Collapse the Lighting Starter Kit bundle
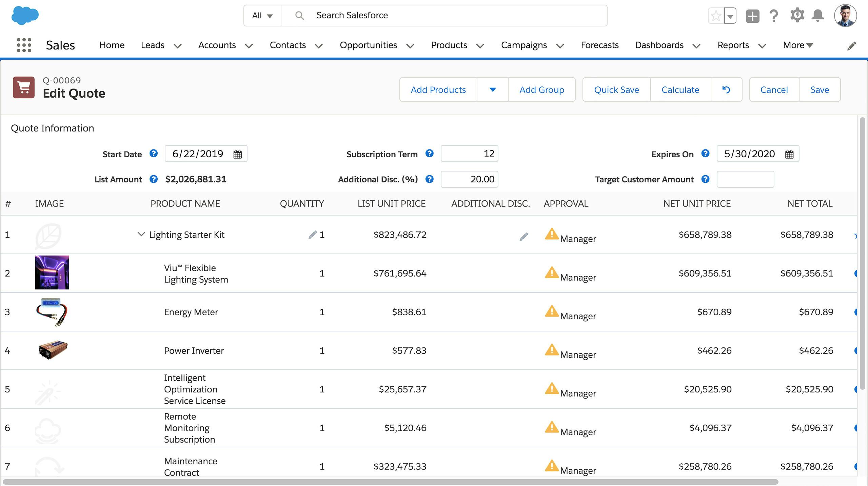The height and width of the screenshot is (486, 868). [141, 234]
